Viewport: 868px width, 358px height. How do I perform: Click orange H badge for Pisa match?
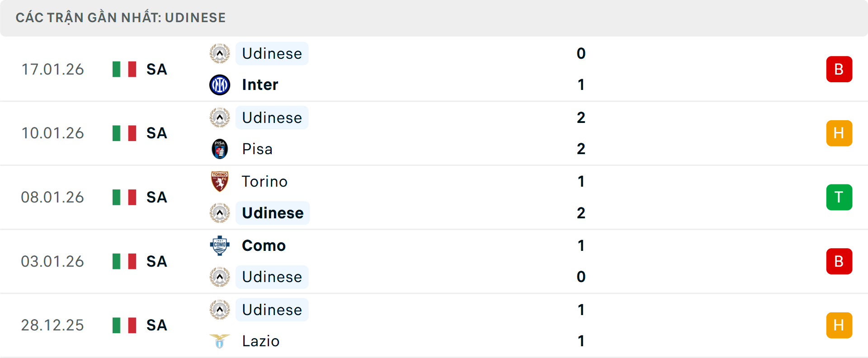pyautogui.click(x=839, y=133)
